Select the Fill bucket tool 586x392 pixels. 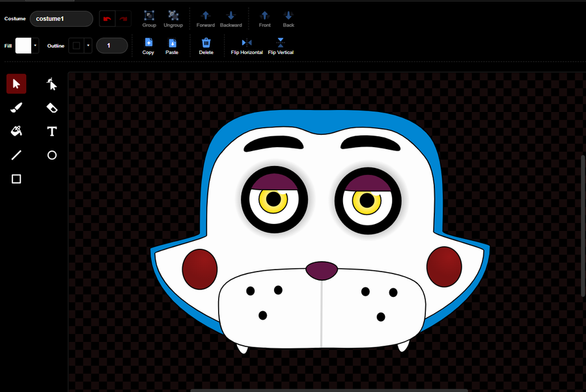click(x=16, y=131)
